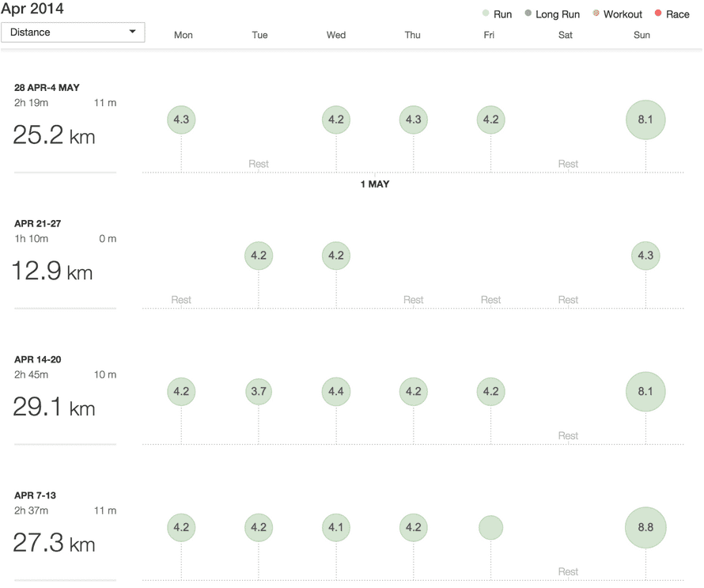Screen dimensions: 704x588
Task: Open the 4.2 km Friday run in week 28 Apr
Action: 490,119
